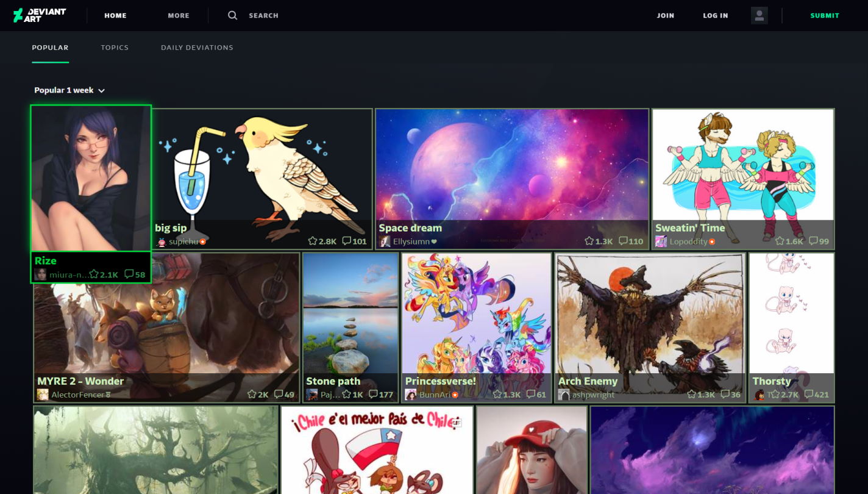Click the ashpwright username
The image size is (868, 494).
[x=593, y=395]
